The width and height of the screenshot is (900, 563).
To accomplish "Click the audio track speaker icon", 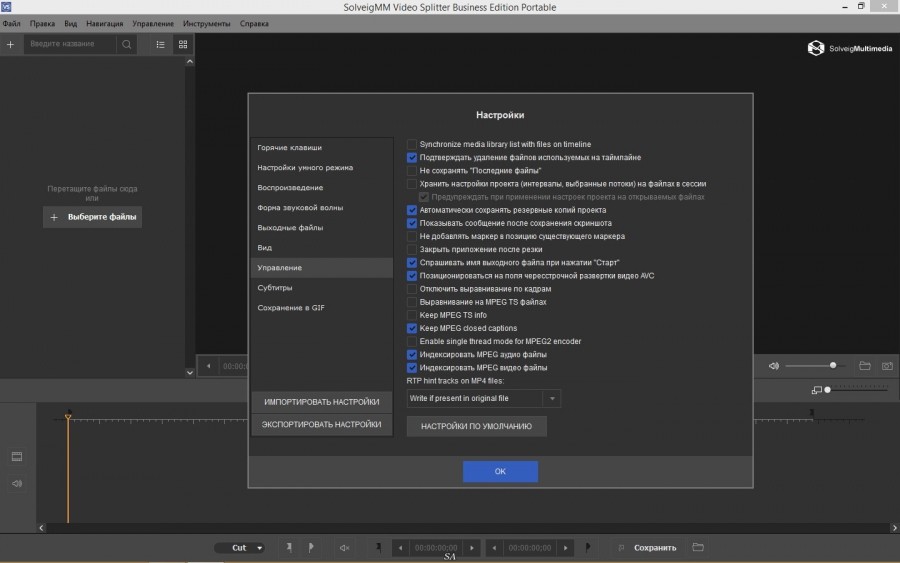I will click(17, 483).
